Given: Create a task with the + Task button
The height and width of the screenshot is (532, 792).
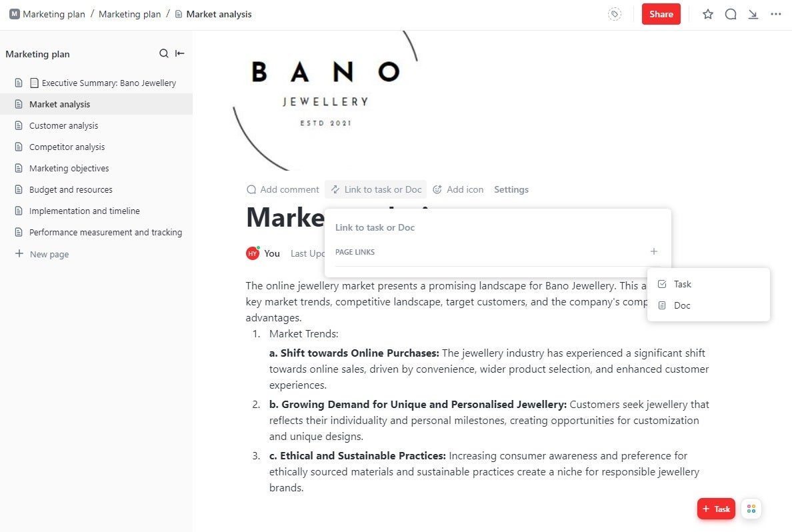Looking at the screenshot, I should tap(716, 509).
